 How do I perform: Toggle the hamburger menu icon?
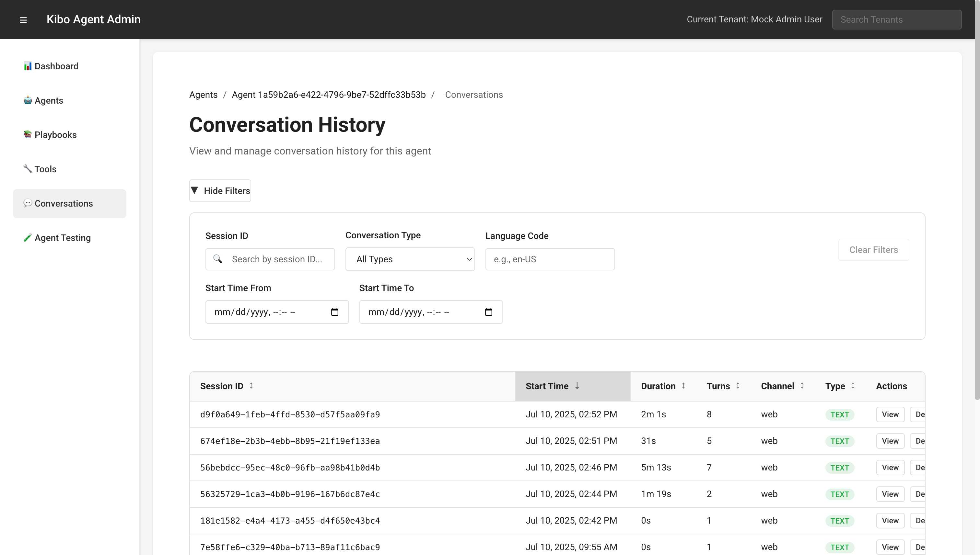click(x=23, y=20)
